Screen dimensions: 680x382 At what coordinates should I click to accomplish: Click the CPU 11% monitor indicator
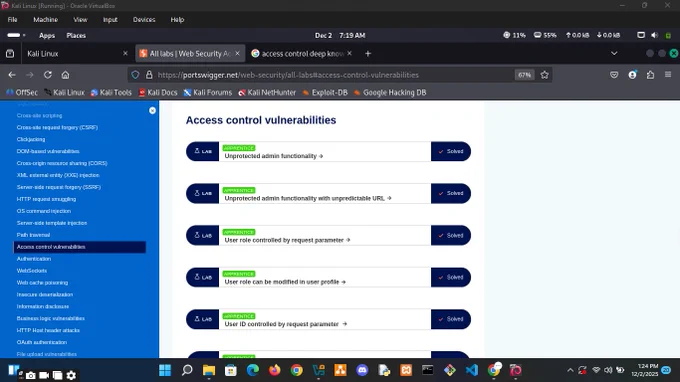[x=514, y=35]
